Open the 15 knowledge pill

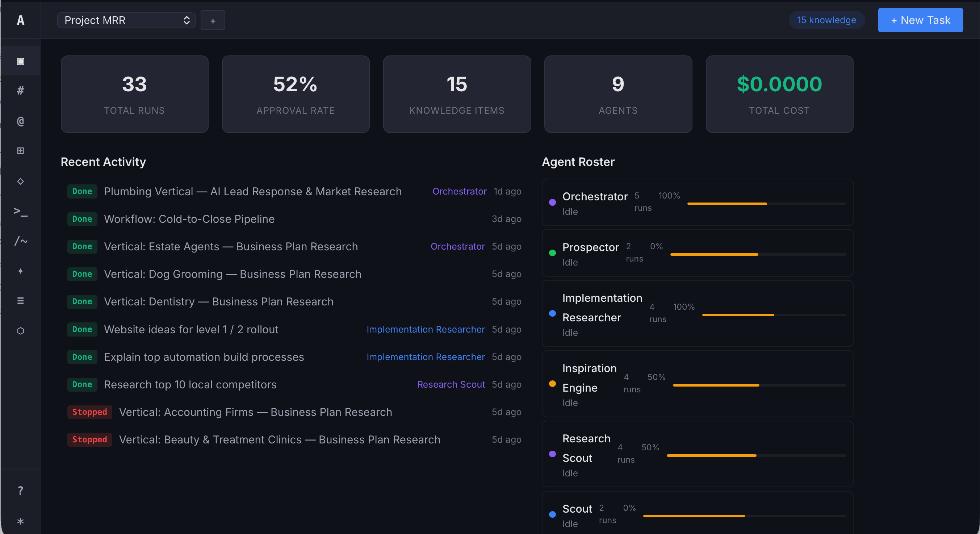827,20
